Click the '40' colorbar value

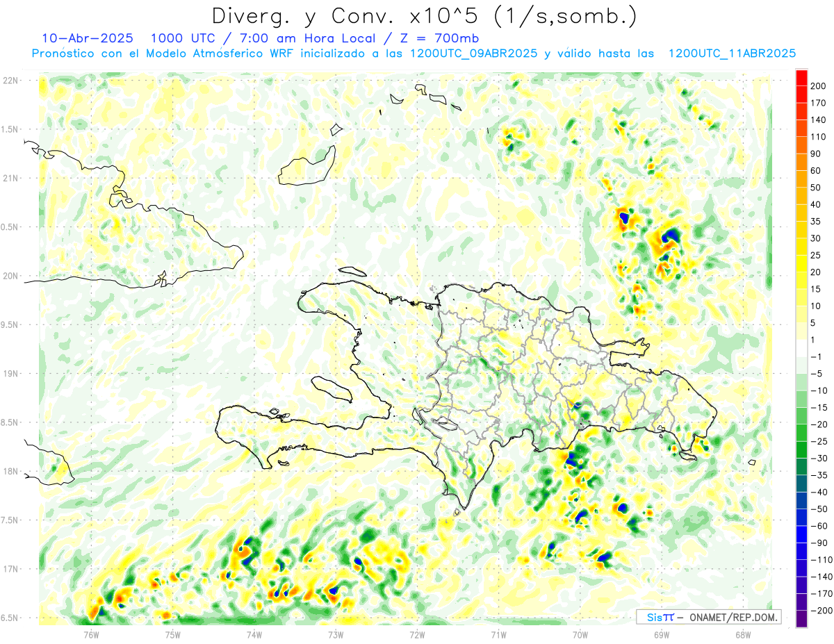(x=816, y=204)
